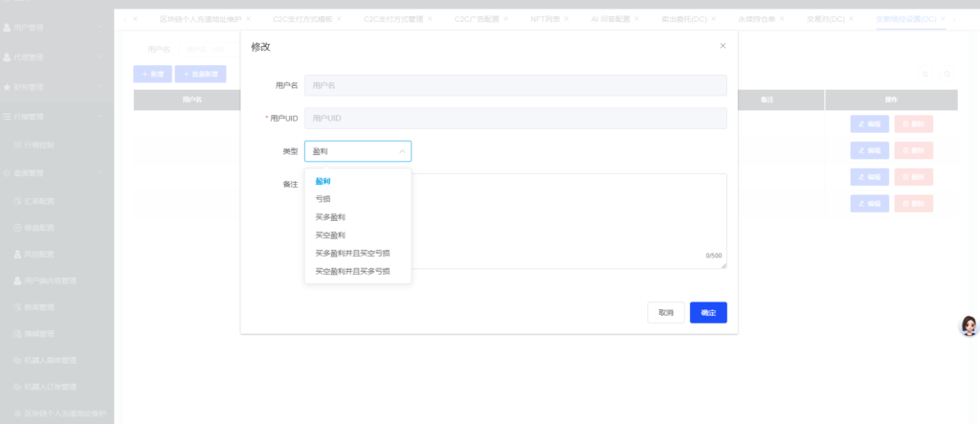
Task: Choose 买空盈利并且买多亏损 in the dropdown
Action: coord(352,272)
